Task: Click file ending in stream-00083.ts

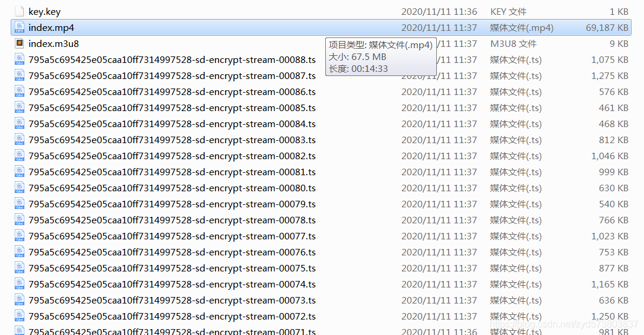Action: tap(172, 140)
